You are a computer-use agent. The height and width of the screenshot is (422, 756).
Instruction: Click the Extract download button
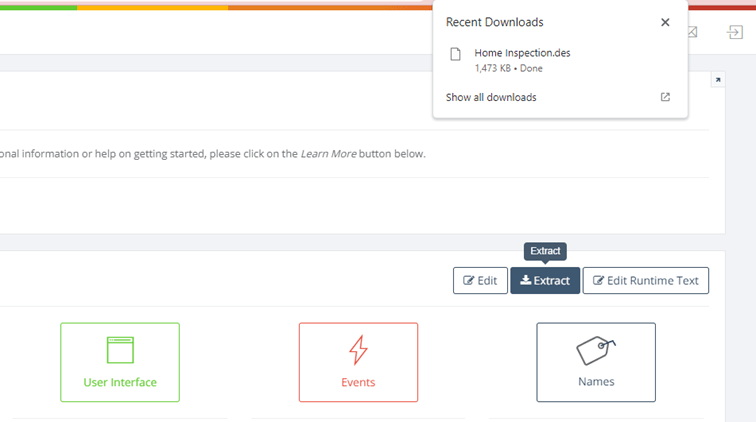[x=545, y=281]
